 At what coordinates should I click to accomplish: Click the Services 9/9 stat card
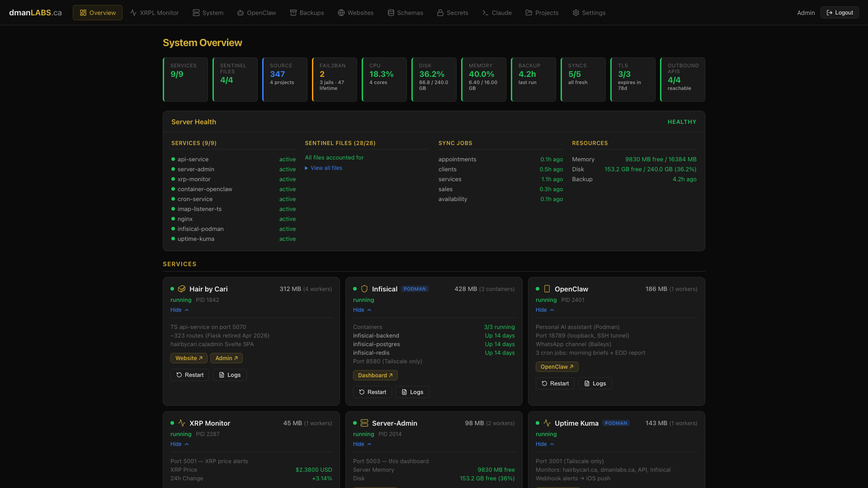(185, 80)
